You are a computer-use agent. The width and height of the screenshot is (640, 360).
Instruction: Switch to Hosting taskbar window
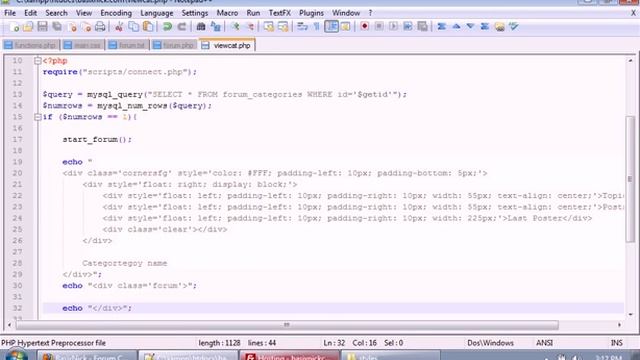tap(289, 356)
